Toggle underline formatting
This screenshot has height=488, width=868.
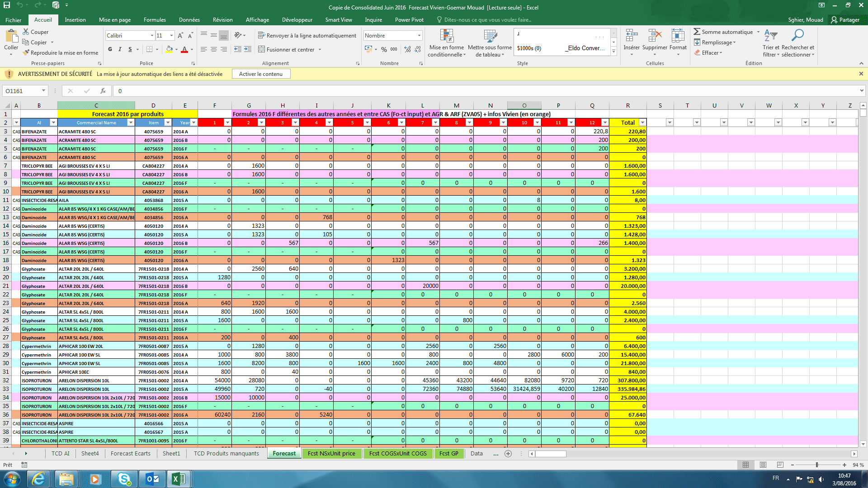(x=130, y=49)
